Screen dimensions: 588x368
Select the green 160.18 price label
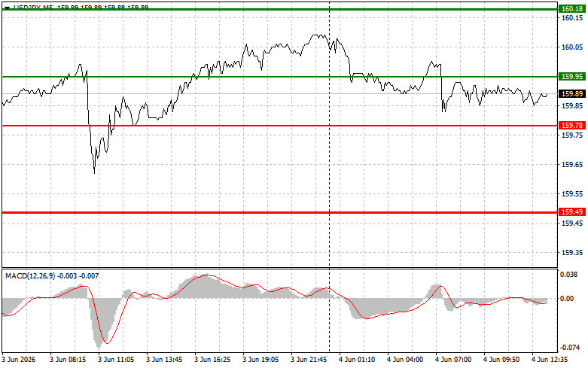point(572,8)
